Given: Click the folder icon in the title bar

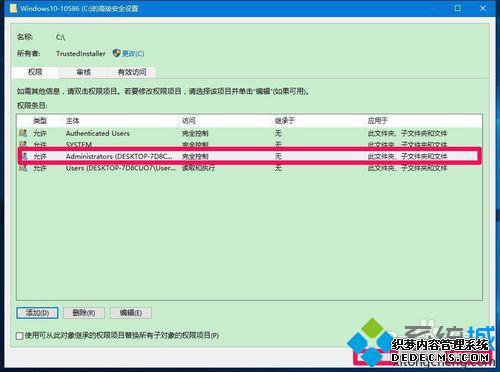Looking at the screenshot, I should (13, 8).
